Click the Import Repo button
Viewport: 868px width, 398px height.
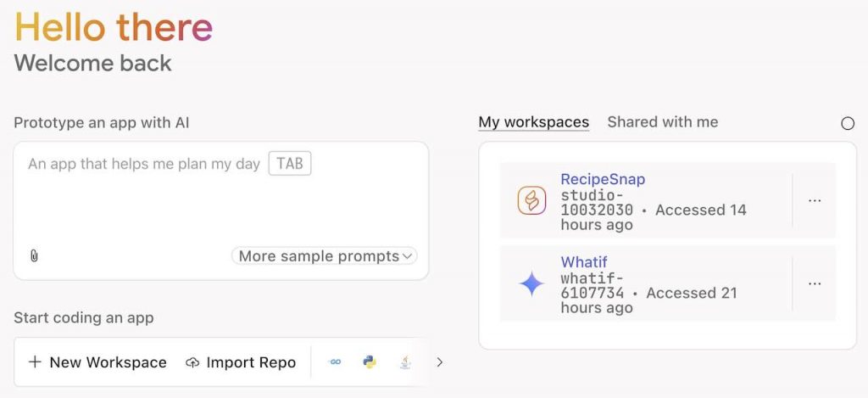coord(241,362)
